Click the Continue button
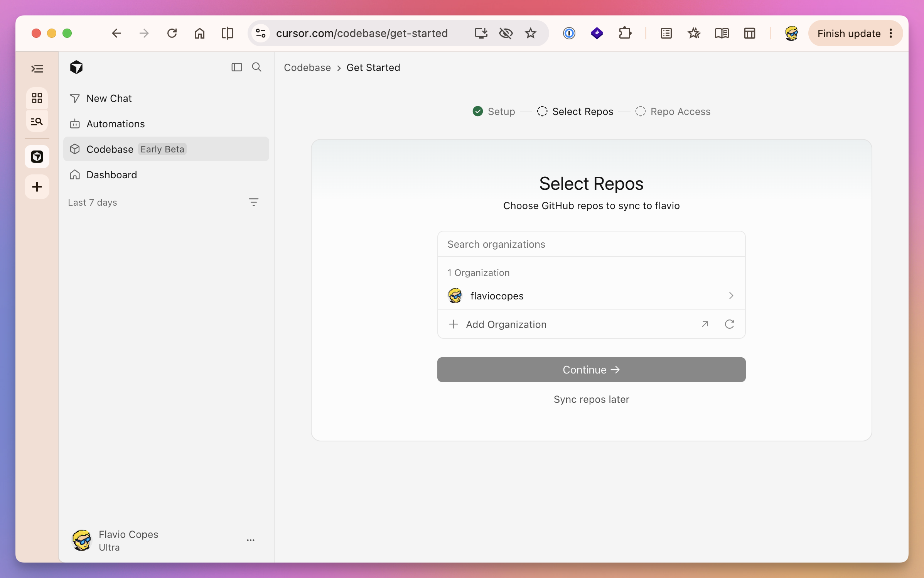Image resolution: width=924 pixels, height=578 pixels. 591,370
